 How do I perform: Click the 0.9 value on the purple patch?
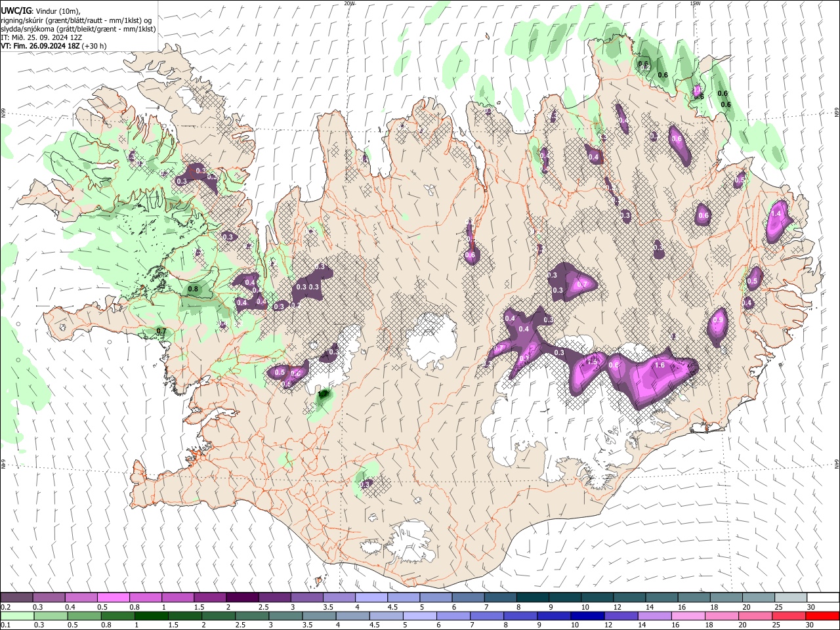[718, 320]
